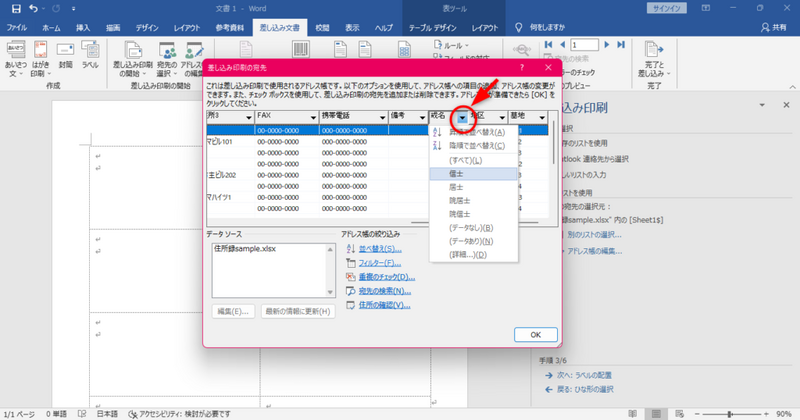This screenshot has height=420, width=800.
Task: Close the 差し込み印刷の宛先 dialog
Action: (548, 67)
